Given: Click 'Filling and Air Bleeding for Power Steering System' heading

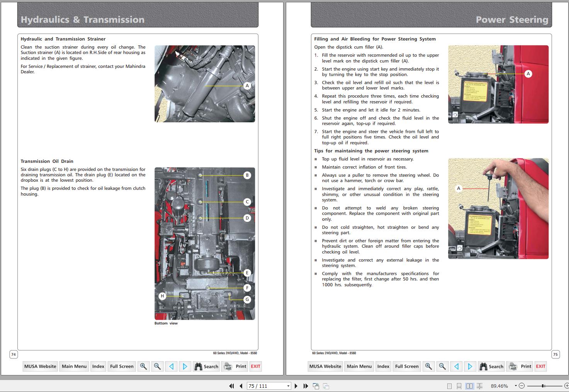Looking at the screenshot, I should pos(375,39).
